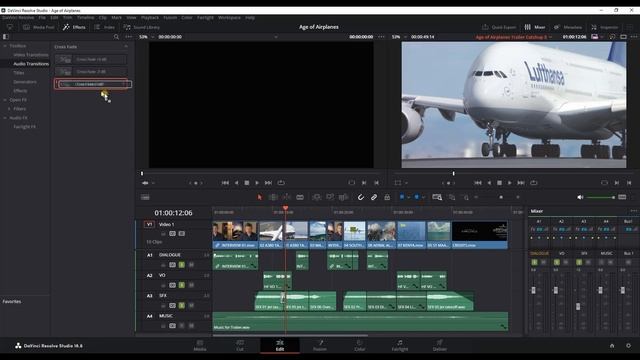Select Video Transitions in the Toolbox
The width and height of the screenshot is (640, 360).
click(31, 55)
